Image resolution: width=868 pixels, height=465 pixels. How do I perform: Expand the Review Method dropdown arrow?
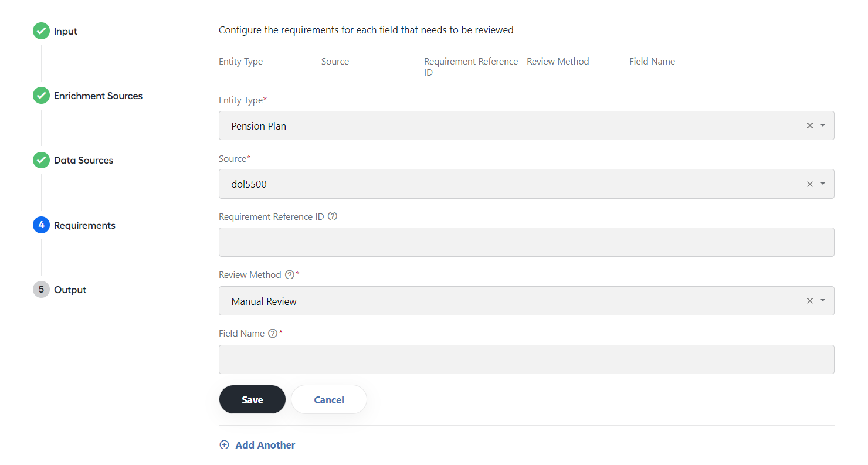tap(823, 301)
